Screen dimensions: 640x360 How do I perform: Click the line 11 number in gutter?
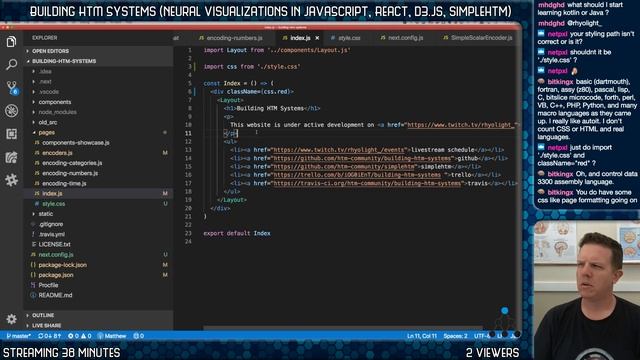(188, 133)
